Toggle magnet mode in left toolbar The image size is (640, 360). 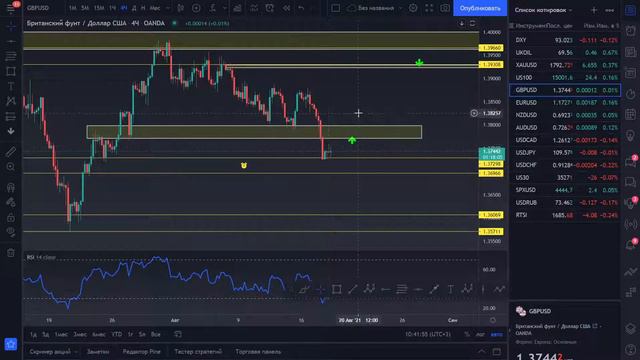pyautogui.click(x=11, y=187)
